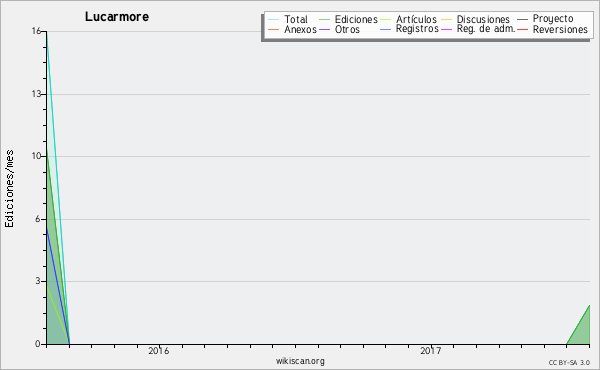600x370 pixels.
Task: Click the CC BY-SA 3.0 label
Action: (569, 363)
